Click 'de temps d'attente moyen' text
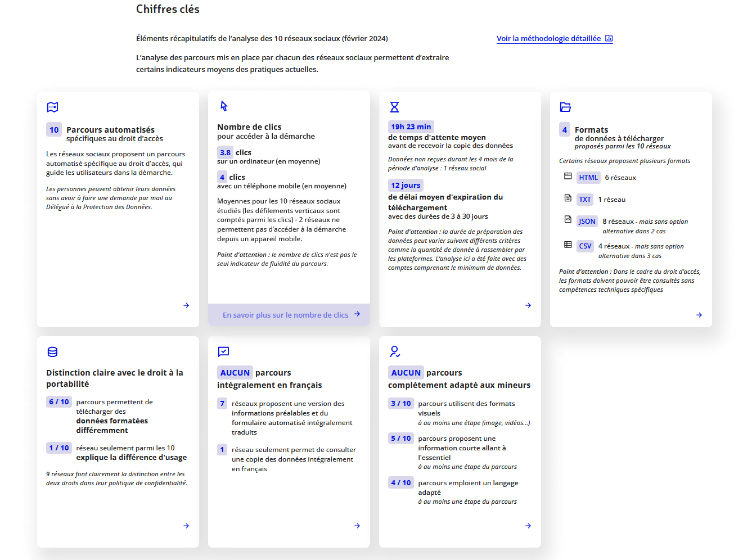 click(437, 137)
